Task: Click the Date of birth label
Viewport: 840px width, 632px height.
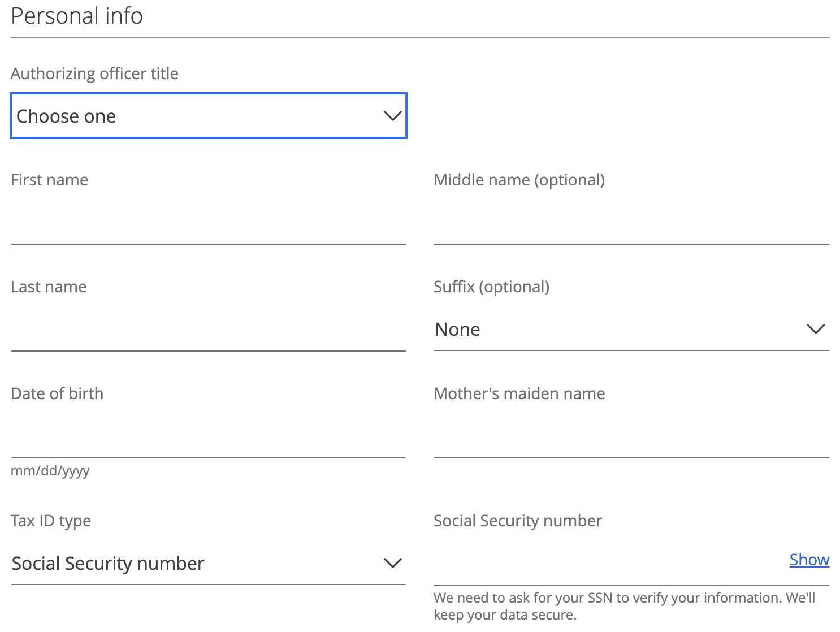Action: click(x=57, y=393)
